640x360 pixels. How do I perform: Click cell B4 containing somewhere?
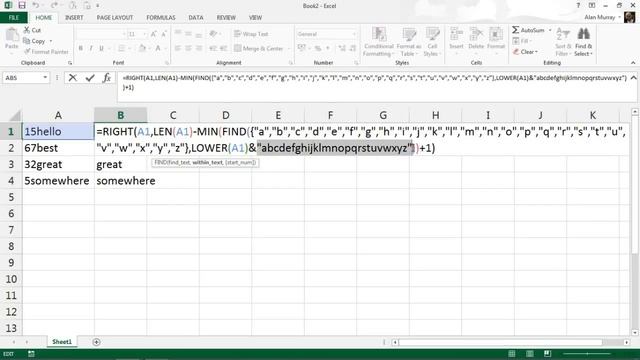coord(120,180)
